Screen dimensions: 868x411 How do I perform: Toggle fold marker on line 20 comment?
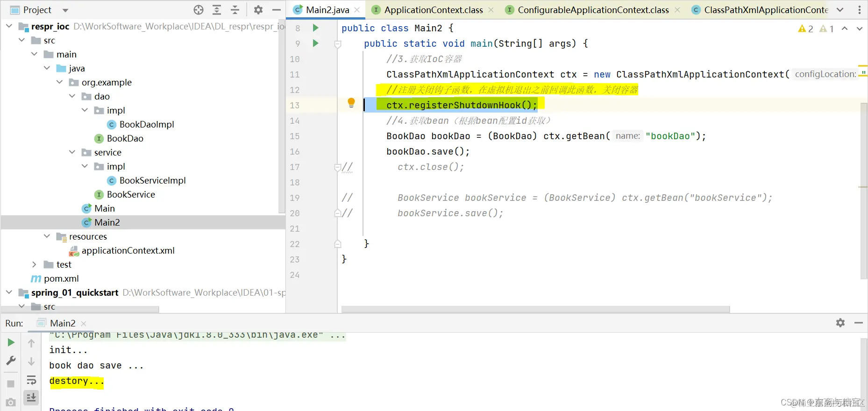tap(338, 213)
